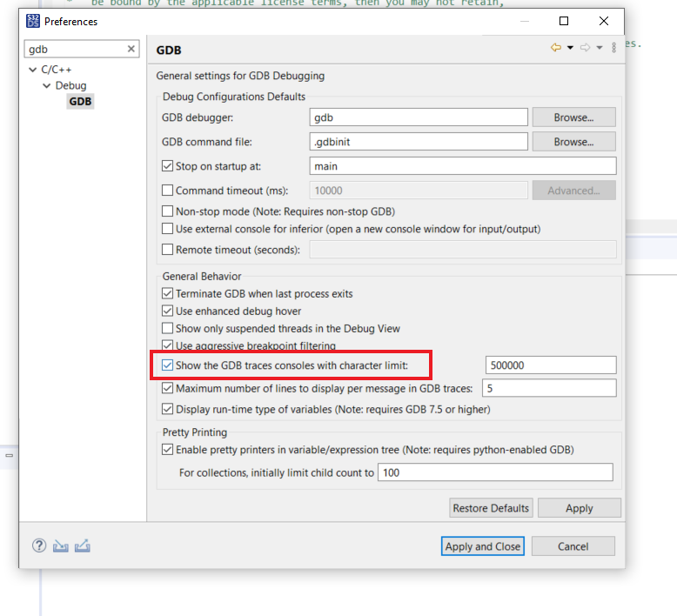Click the GDB debugger text field
The width and height of the screenshot is (677, 616).
pos(419,117)
